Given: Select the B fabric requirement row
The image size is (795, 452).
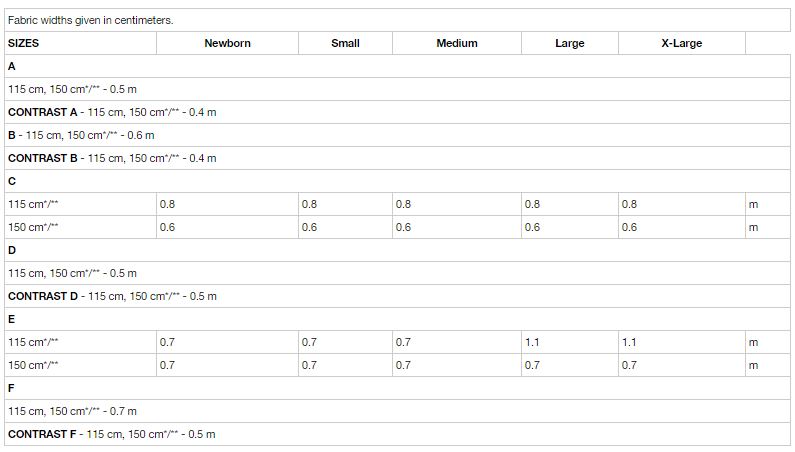Looking at the screenshot, I should (398, 135).
